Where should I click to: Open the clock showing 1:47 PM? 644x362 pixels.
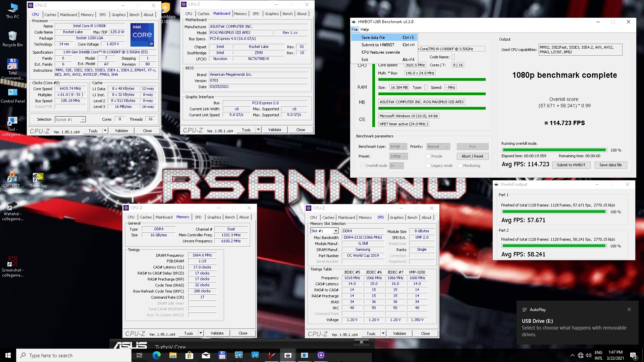tap(615, 355)
